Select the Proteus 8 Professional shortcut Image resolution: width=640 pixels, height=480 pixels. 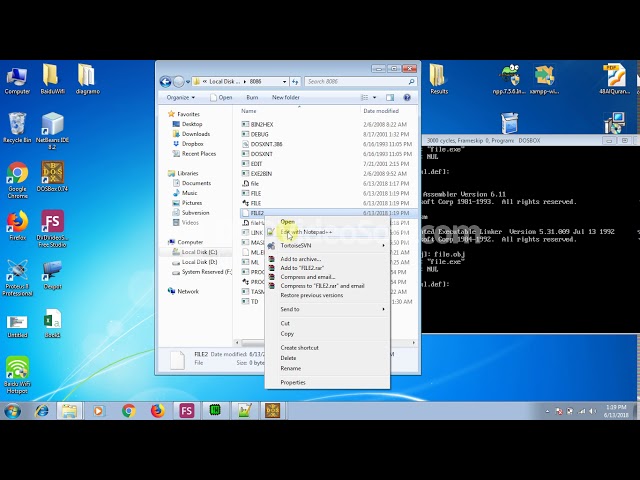[x=17, y=278]
